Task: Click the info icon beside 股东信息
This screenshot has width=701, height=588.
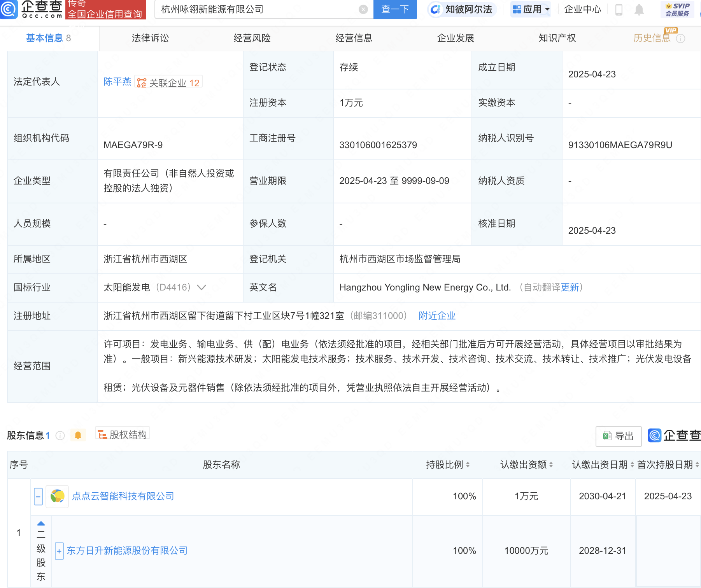Action: point(60,435)
